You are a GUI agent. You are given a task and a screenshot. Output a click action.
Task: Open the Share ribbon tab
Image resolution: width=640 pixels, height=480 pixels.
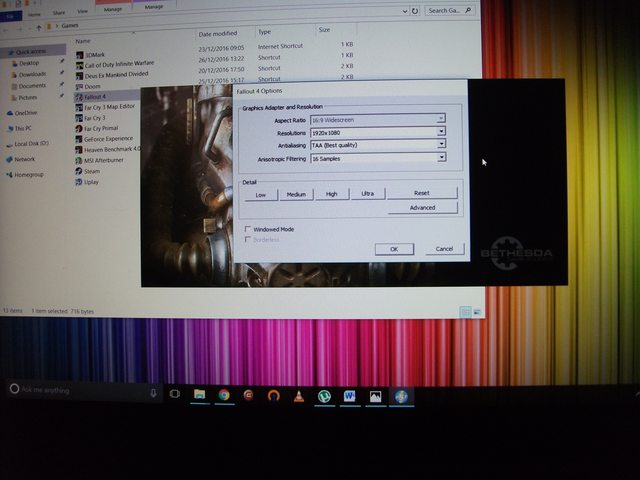tap(59, 13)
